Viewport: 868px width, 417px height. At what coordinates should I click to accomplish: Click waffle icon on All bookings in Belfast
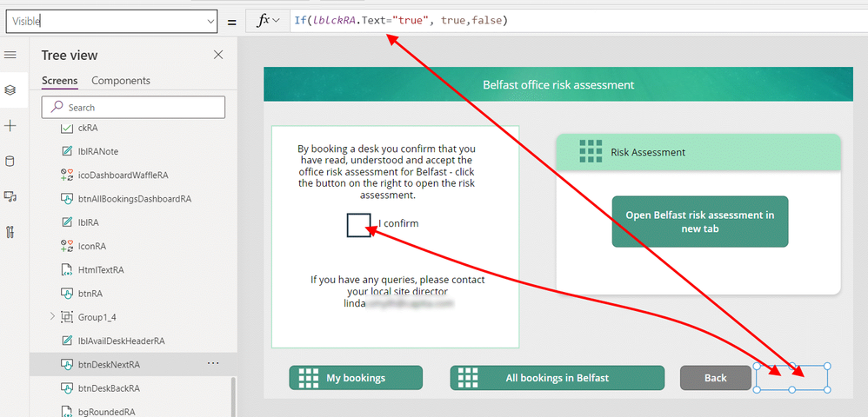[x=468, y=378]
